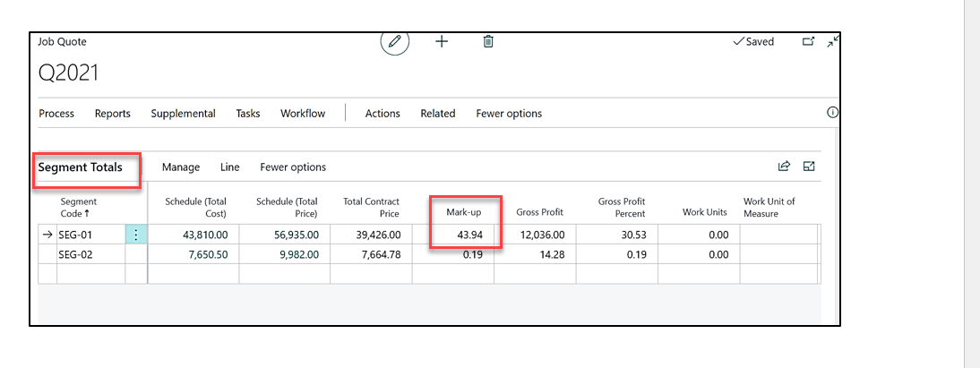The width and height of the screenshot is (980, 368).
Task: Click the collapse page arrows icon
Action: coord(832,41)
